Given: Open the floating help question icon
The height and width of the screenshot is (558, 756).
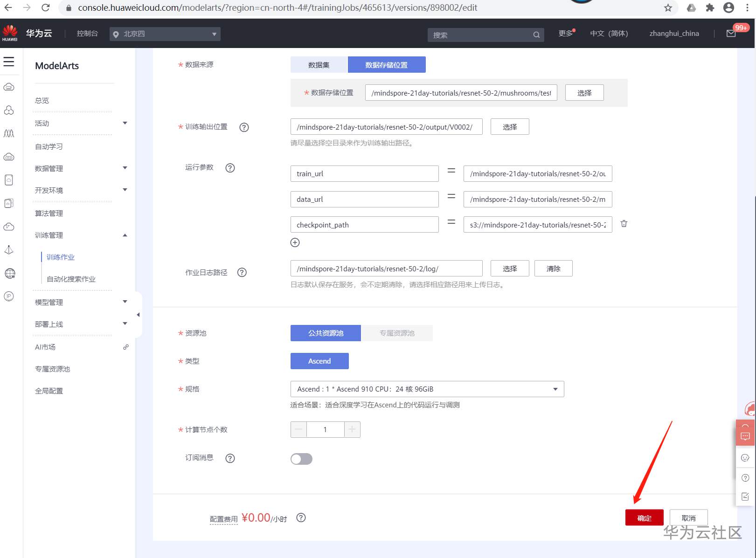Looking at the screenshot, I should 745,478.
